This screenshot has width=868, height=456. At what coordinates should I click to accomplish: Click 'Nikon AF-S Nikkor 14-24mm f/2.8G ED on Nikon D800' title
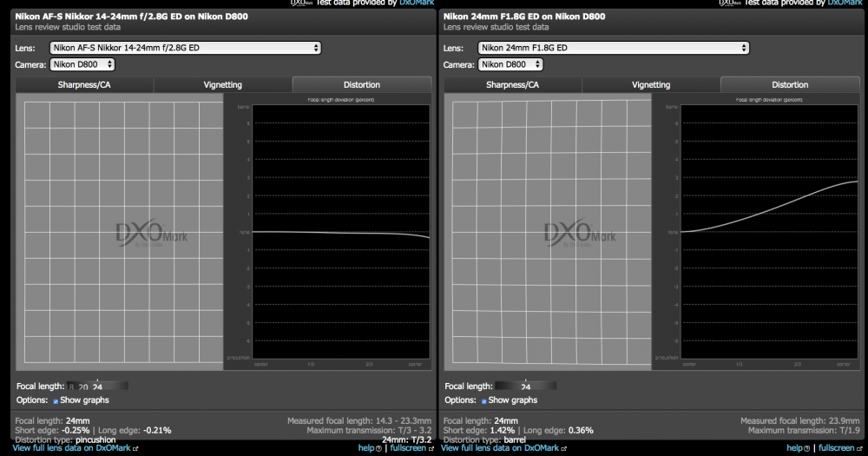coord(131,17)
